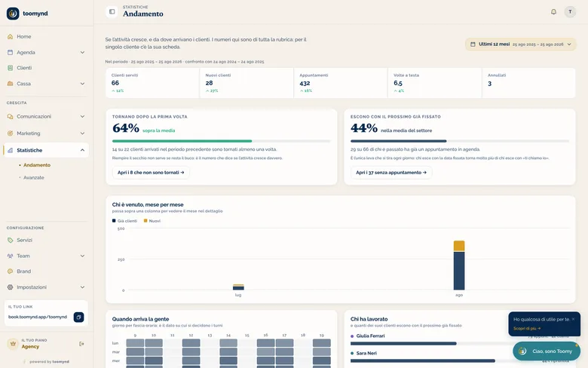This screenshot has height=368, width=588.
Task: Select the Agenda calendar icon
Action: (10, 53)
